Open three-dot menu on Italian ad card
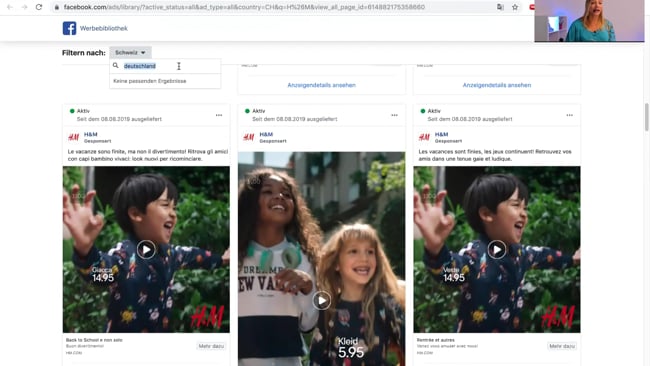Screen dimensions: 650x366 pos(219,115)
